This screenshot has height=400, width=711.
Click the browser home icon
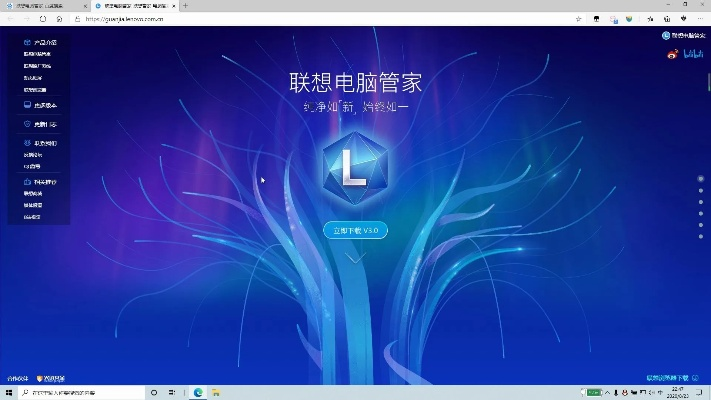coord(60,19)
